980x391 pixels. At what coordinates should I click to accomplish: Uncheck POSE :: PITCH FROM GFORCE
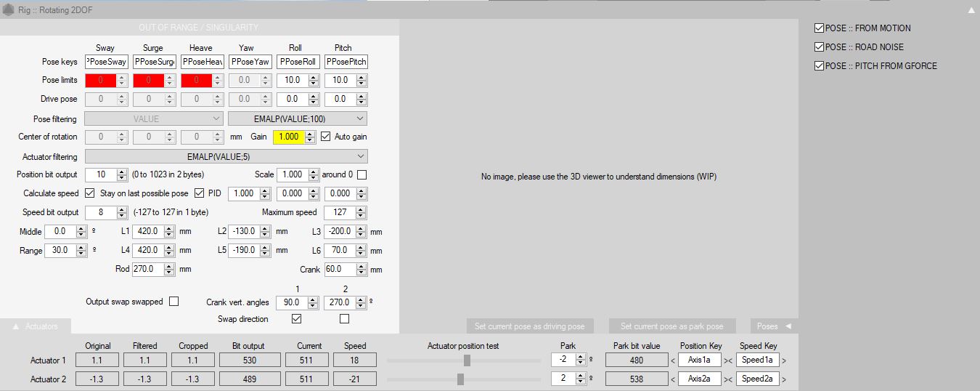coord(820,66)
